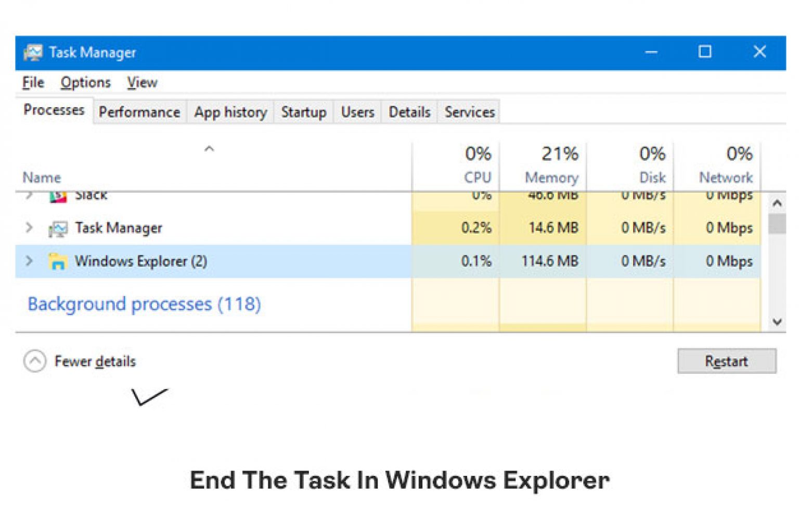Sort processes by the Memory column
Viewport: 799px width, 532px height.
tap(550, 164)
